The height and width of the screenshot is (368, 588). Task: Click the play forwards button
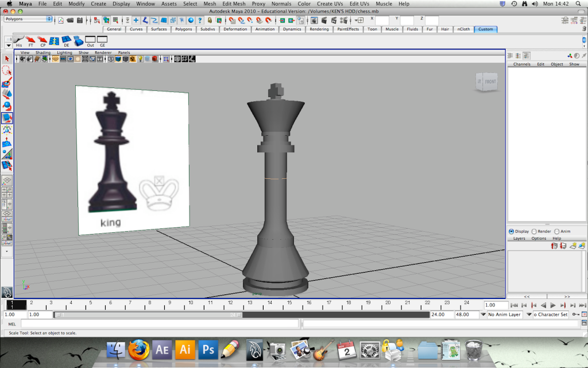point(552,305)
